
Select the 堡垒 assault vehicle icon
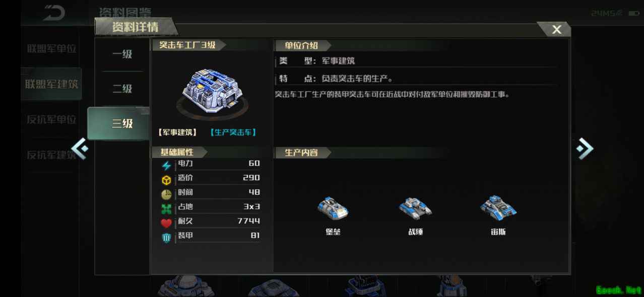coord(333,208)
